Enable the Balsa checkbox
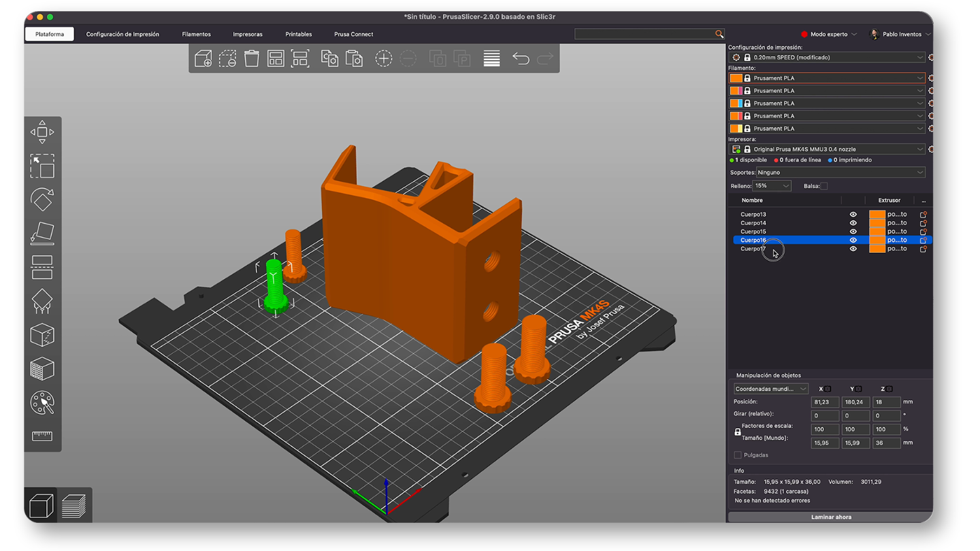This screenshot has width=980, height=551. [824, 186]
